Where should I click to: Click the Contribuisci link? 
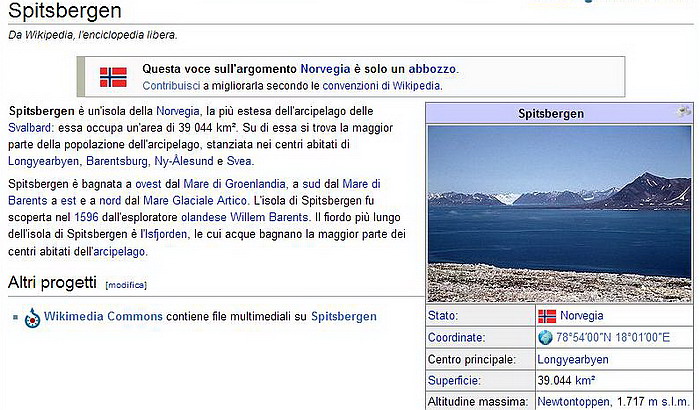pos(171,85)
